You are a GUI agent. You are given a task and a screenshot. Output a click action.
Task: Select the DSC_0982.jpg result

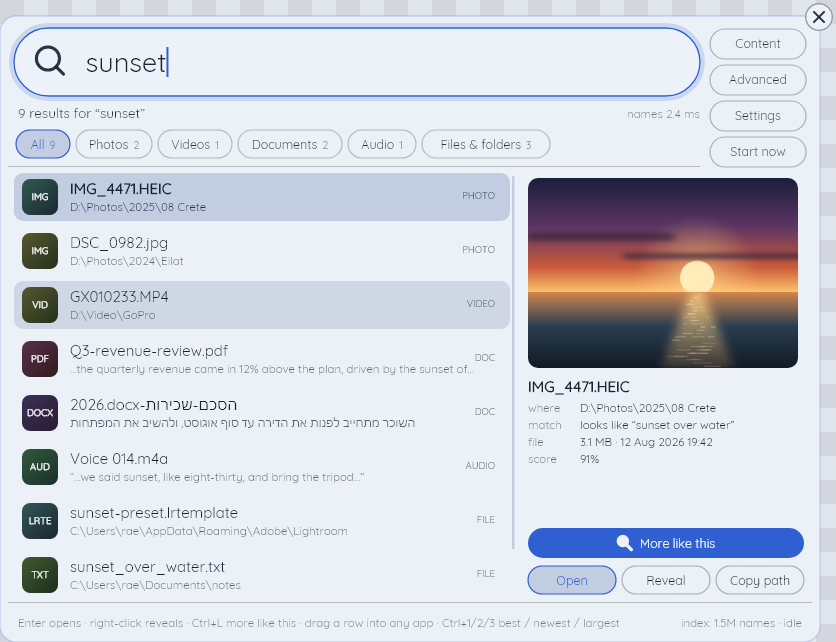click(x=262, y=251)
